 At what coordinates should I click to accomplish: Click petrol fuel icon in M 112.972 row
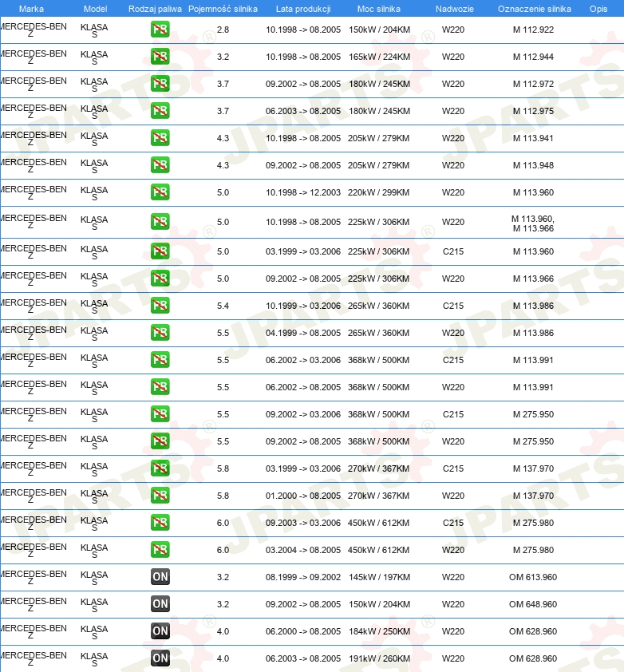coord(160,84)
